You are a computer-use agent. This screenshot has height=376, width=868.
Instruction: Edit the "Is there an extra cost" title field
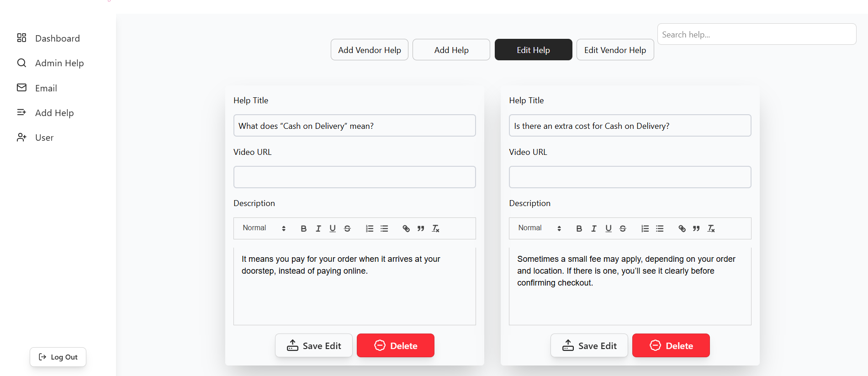[x=630, y=126]
